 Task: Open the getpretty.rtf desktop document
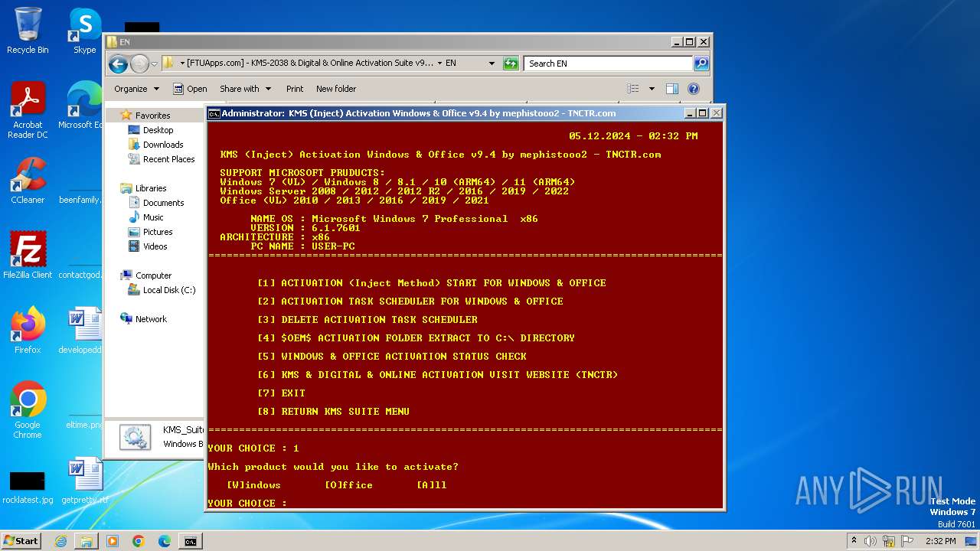[84, 481]
